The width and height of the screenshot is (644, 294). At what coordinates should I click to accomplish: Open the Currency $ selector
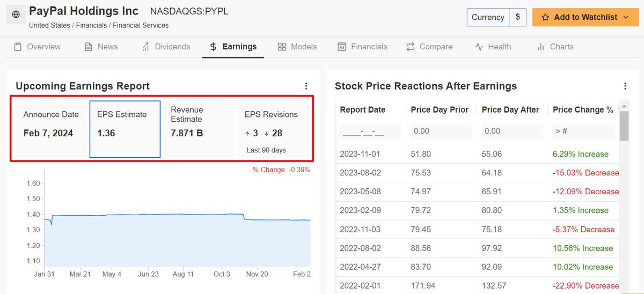(517, 17)
